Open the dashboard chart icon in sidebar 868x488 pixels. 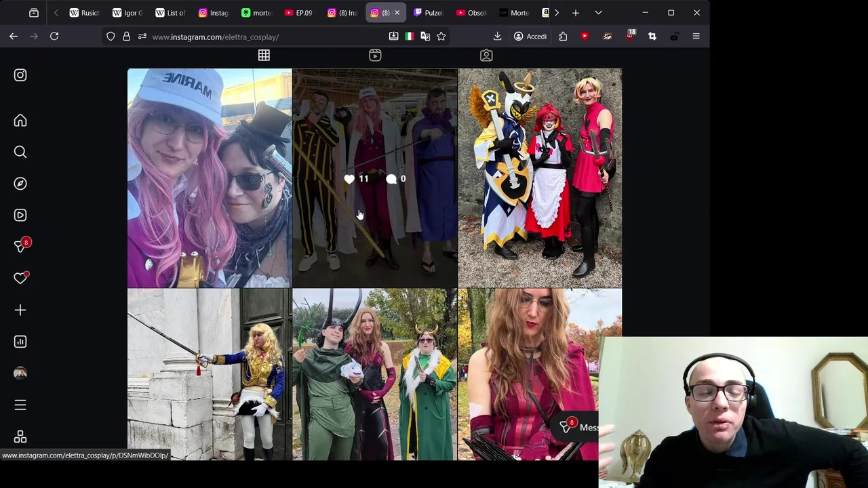tap(20, 342)
